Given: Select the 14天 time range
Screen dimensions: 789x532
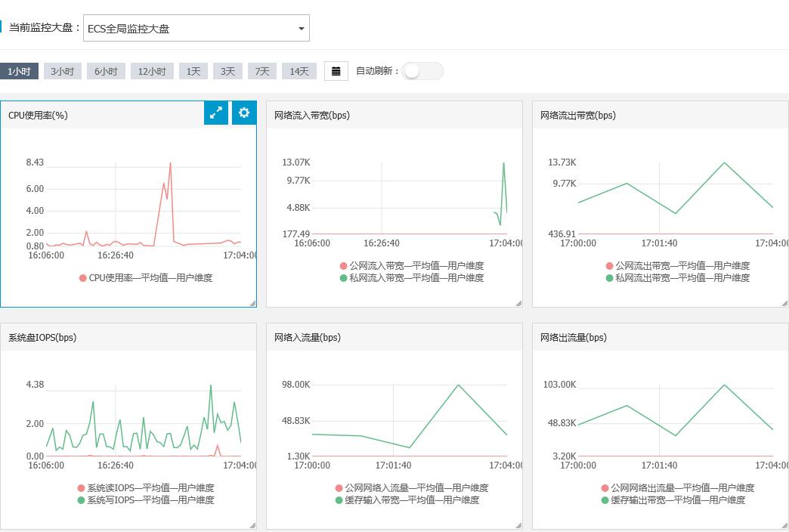Looking at the screenshot, I should [x=299, y=71].
